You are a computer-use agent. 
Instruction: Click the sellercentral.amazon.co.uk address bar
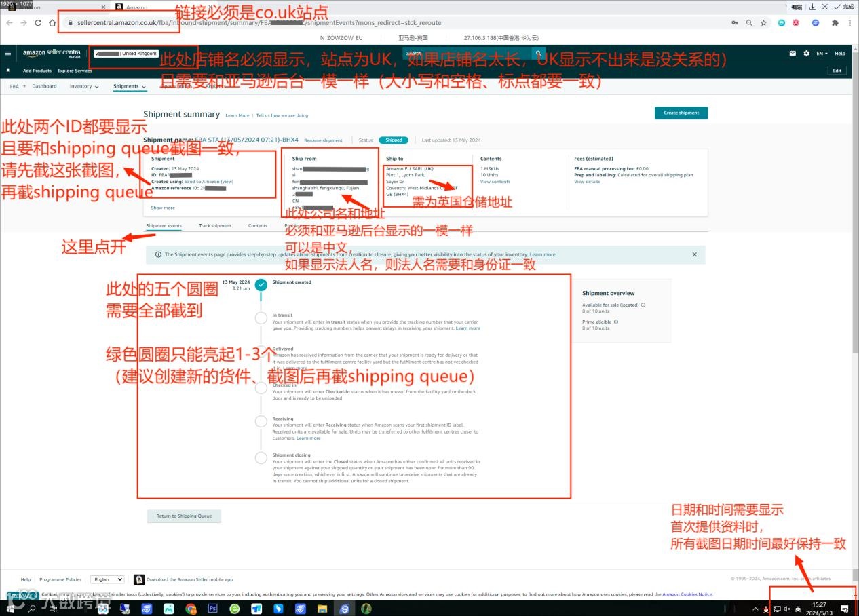click(394, 22)
